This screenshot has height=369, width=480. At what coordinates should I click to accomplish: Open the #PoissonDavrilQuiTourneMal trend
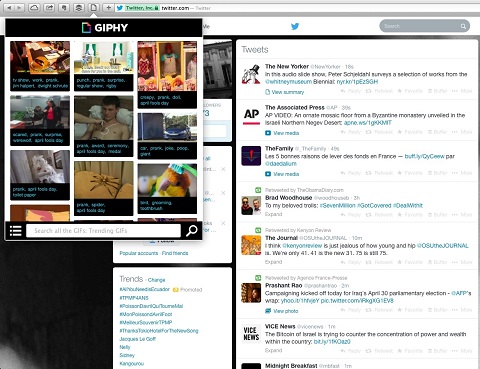(151, 306)
